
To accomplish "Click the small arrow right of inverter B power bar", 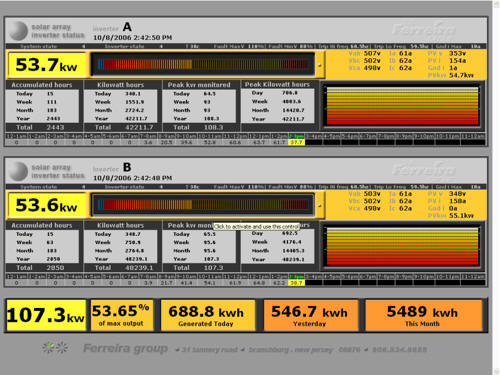I will [x=319, y=206].
